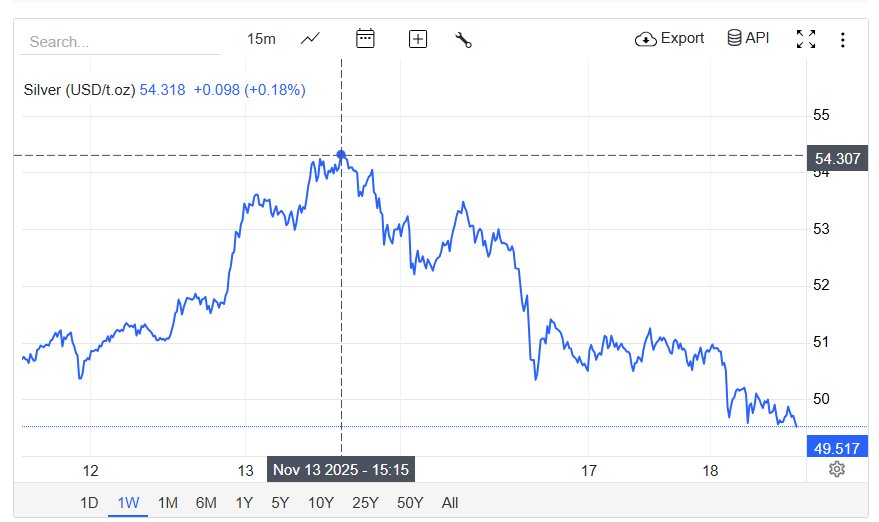The image size is (879, 522).
Task: Select the 6M time range
Action: click(206, 503)
